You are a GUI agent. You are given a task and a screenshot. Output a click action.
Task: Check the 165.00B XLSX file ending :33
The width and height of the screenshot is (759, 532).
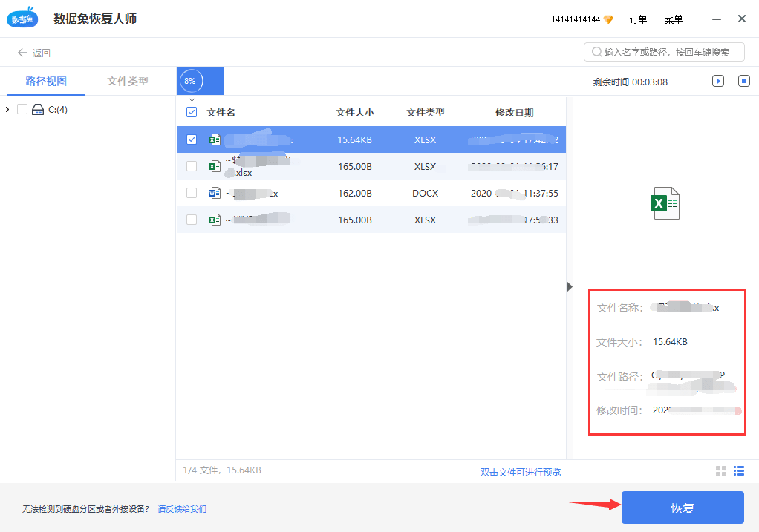coord(192,220)
